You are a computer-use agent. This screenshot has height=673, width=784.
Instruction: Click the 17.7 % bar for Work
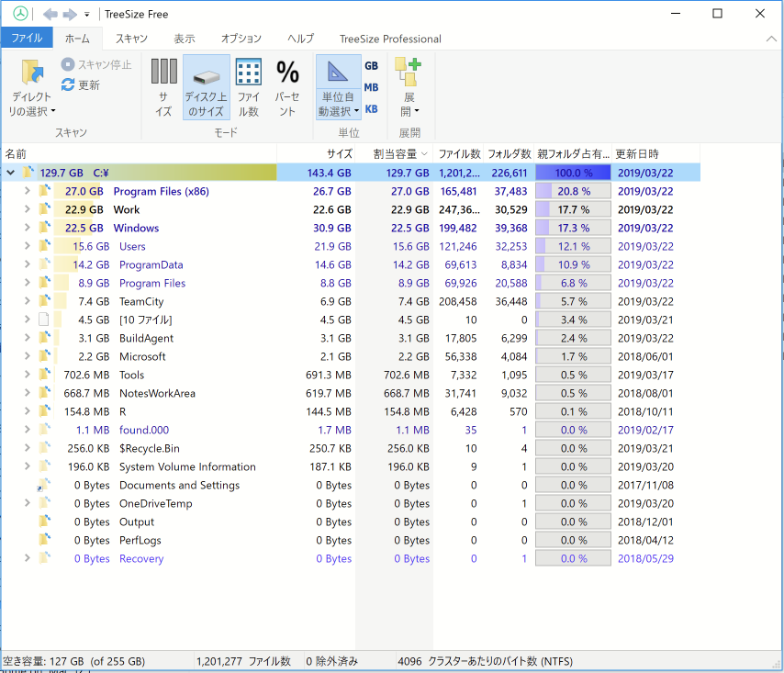coord(573,209)
